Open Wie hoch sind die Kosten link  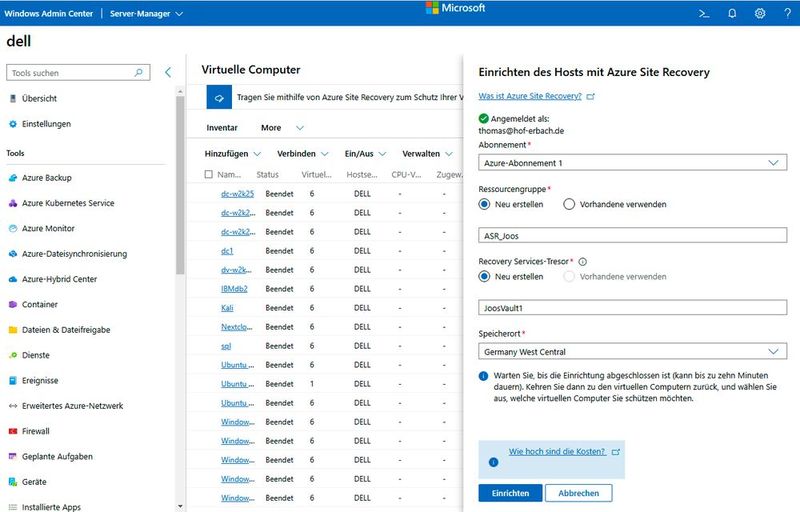click(x=557, y=452)
